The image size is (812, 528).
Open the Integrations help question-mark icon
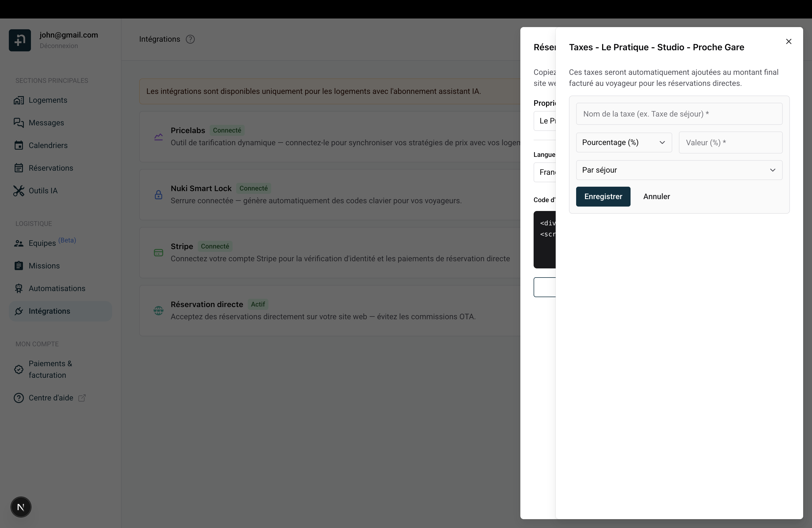pos(190,39)
